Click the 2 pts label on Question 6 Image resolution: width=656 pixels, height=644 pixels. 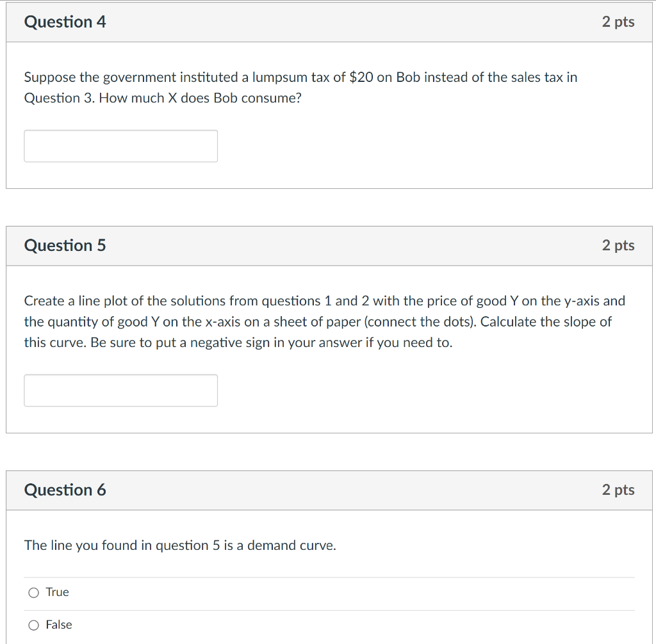[618, 490]
